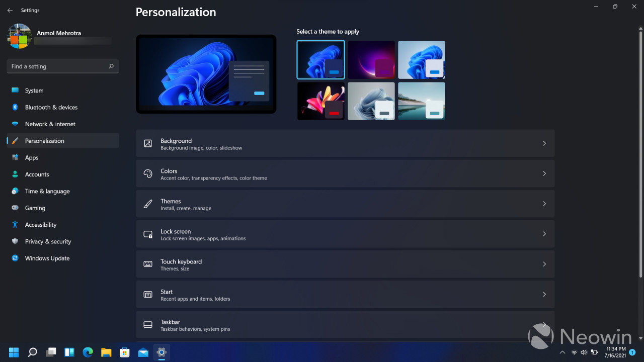
Task: Apply the purple Glow theme thumbnail
Action: coord(371,60)
